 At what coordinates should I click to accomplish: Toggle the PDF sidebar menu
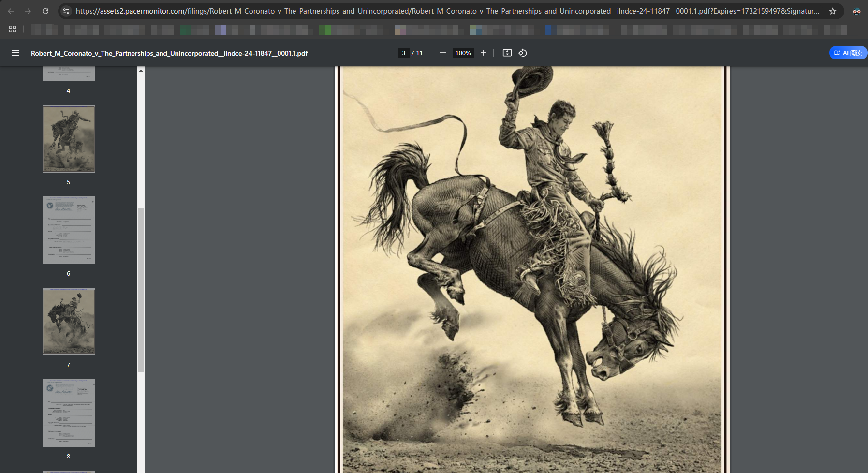coord(15,53)
